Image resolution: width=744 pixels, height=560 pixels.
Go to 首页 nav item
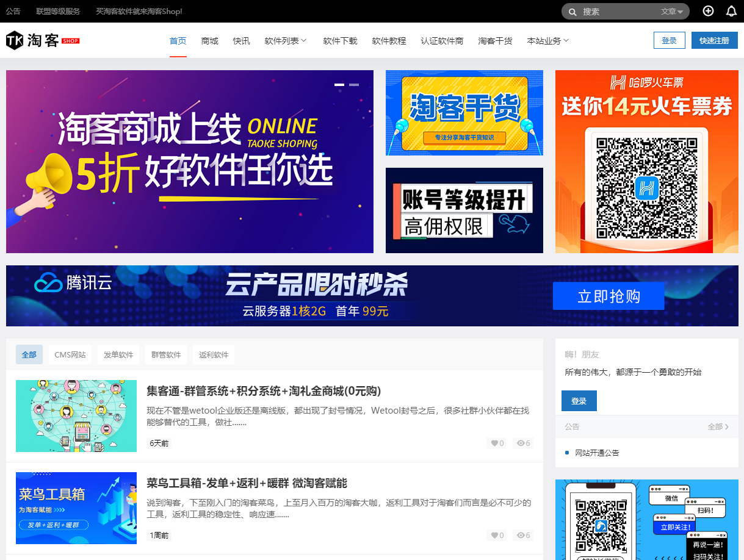(178, 41)
